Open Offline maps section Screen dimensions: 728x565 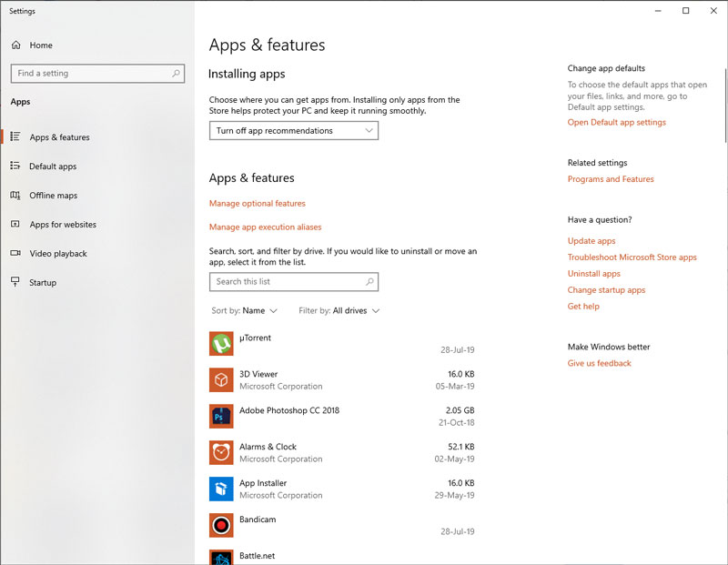point(54,196)
